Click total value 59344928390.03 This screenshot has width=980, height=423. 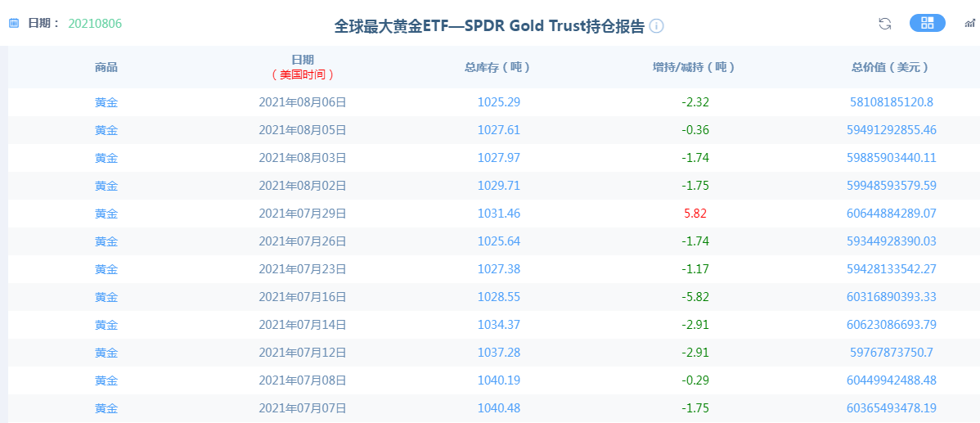892,241
